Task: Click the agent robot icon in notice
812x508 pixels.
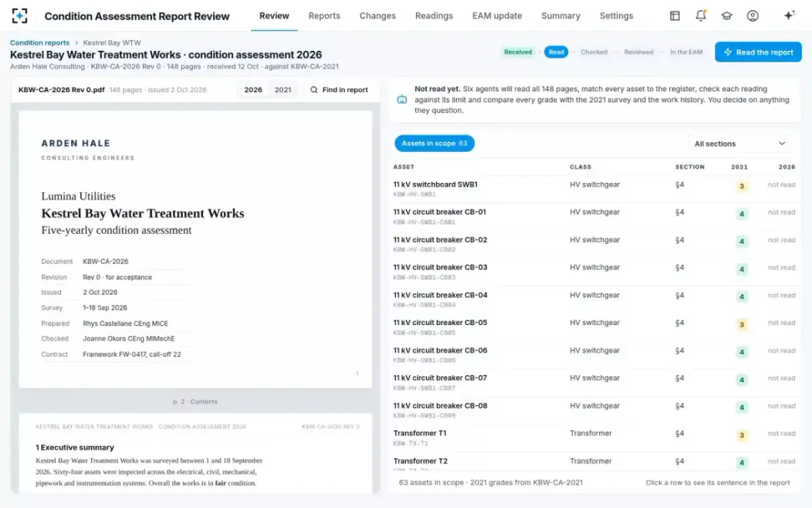Action: (402, 100)
